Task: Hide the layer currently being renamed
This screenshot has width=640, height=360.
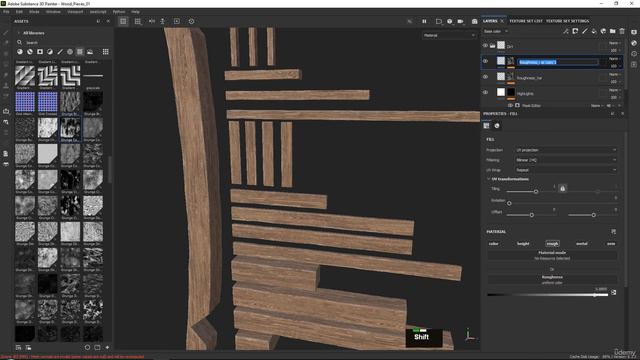Action: point(485,61)
